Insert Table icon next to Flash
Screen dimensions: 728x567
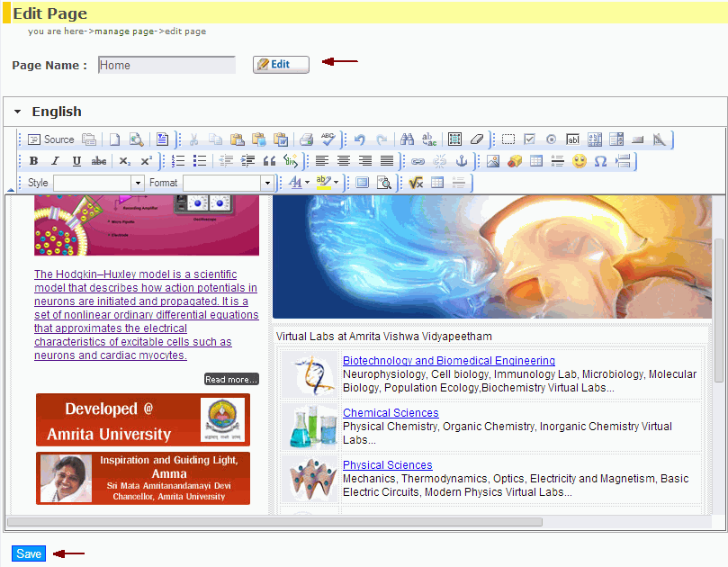[x=536, y=161]
